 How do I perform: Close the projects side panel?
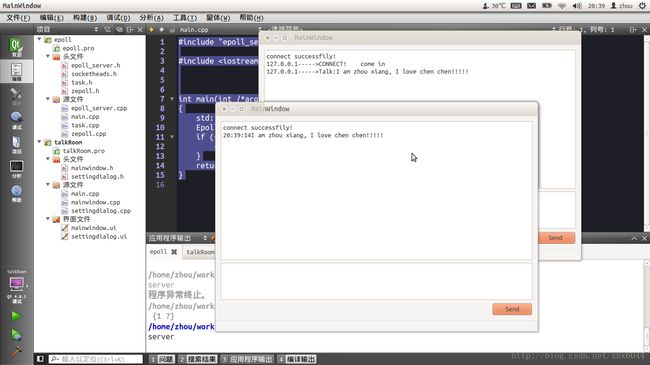pyautogui.click(x=140, y=29)
